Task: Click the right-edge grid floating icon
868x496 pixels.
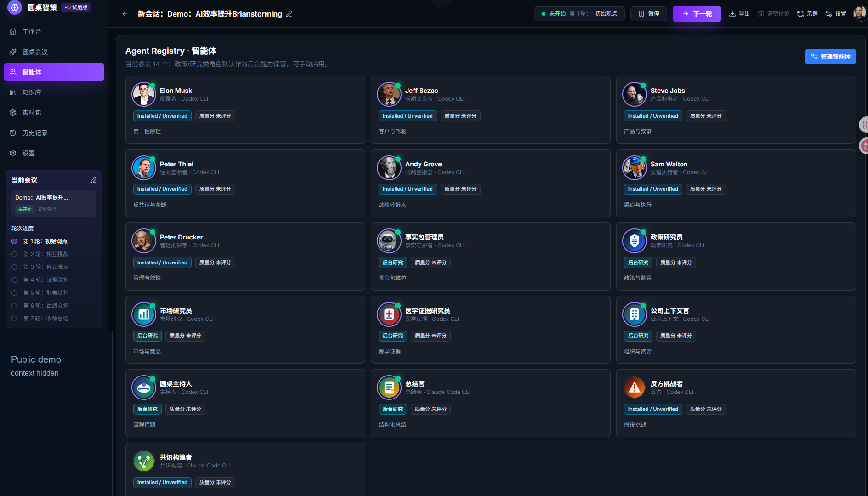Action: pyautogui.click(x=864, y=124)
